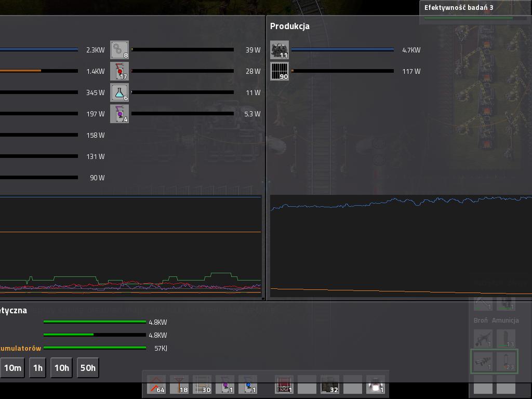This screenshot has height=399, width=532.
Task: Select the ammunition slot showing 13
Action: point(506,338)
